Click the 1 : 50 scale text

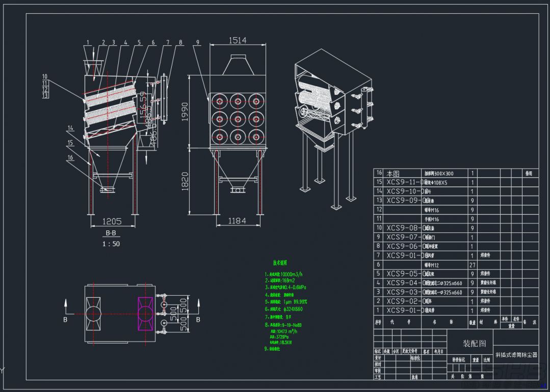pos(111,244)
